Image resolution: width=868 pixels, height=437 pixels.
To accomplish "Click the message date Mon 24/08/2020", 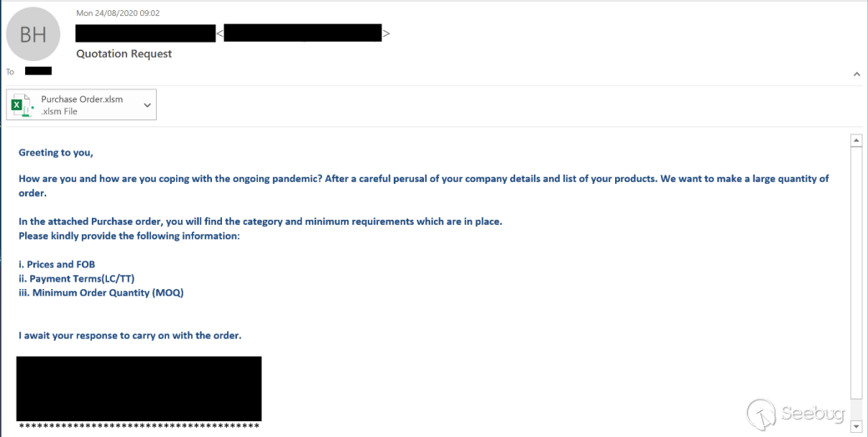I will tap(118, 13).
